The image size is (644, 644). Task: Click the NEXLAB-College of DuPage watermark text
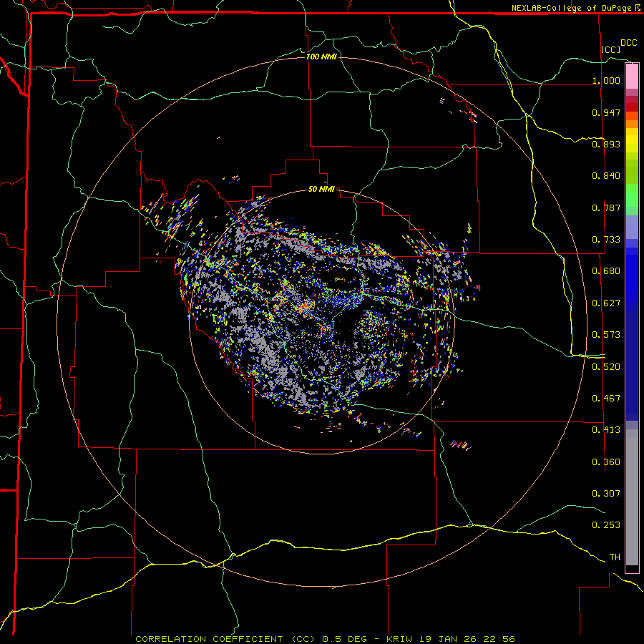(x=575, y=8)
